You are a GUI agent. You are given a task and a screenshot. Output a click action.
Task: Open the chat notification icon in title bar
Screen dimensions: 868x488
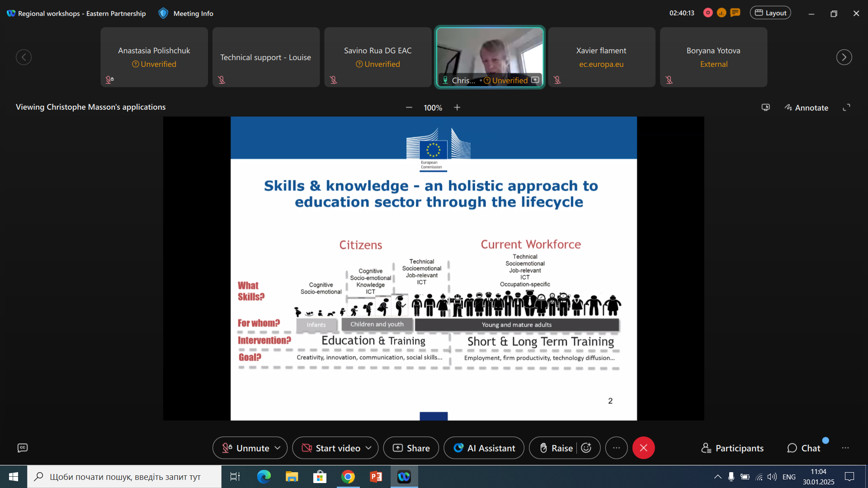(x=736, y=13)
